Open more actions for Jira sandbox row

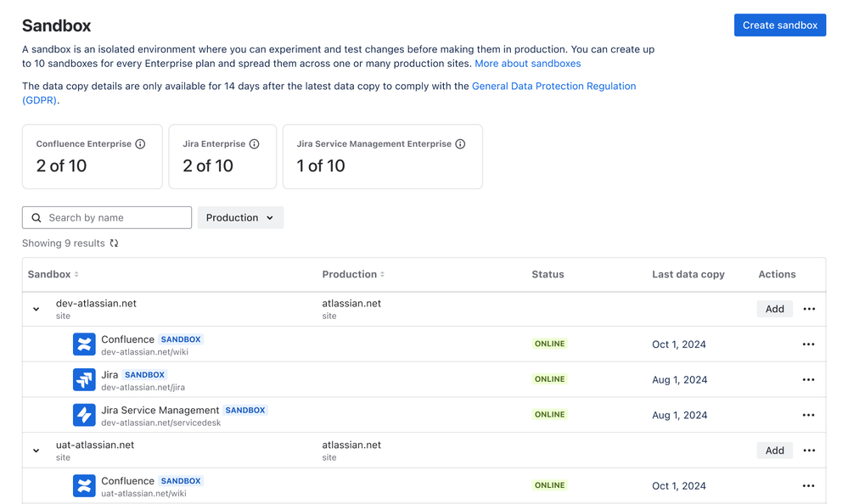click(808, 380)
